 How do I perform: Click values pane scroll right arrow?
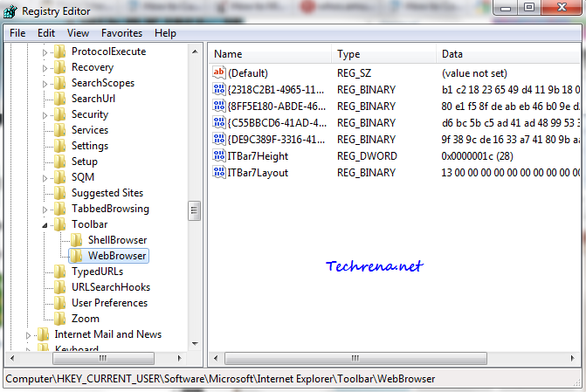coord(573,358)
